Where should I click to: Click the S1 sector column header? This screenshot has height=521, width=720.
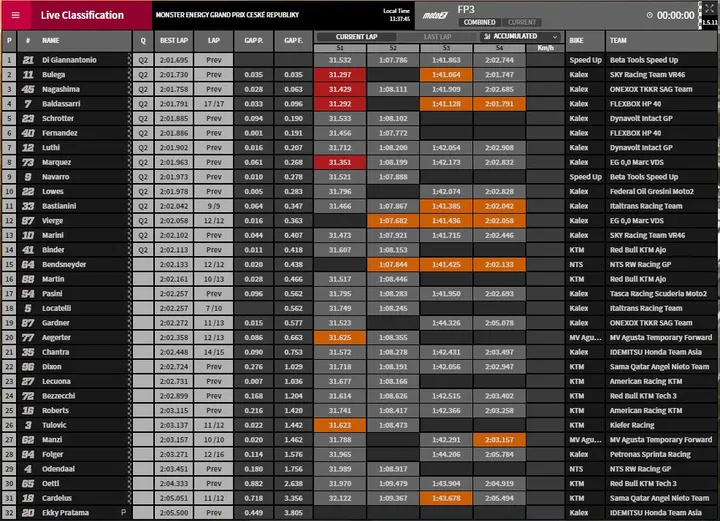pos(340,48)
